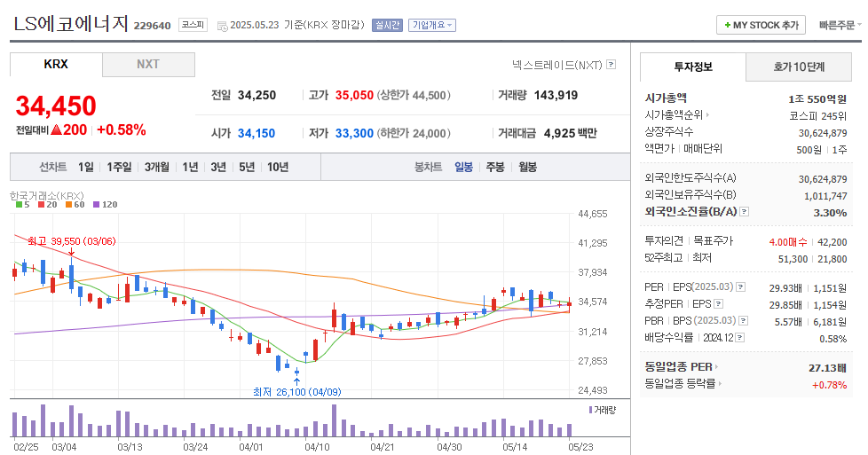Screen dimensions: 868x455
Task: Click the 52주최고 value 51,300
Action: coord(793,259)
